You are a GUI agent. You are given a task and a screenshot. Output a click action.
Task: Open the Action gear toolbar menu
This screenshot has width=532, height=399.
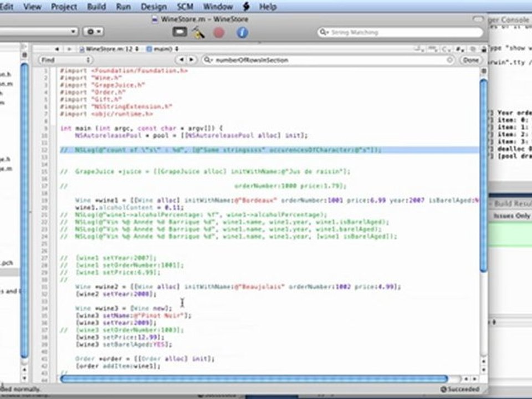click(x=93, y=32)
